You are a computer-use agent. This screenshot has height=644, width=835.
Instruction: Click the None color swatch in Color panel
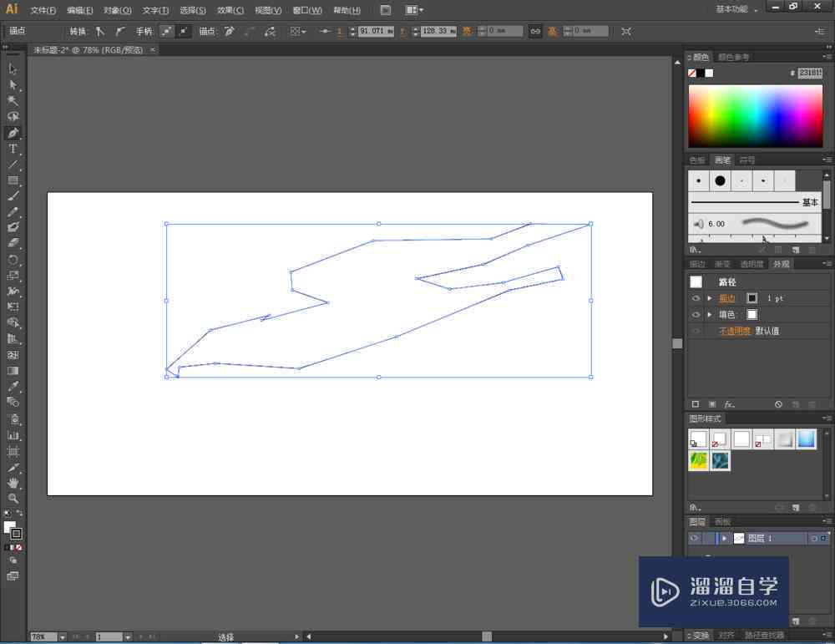pos(691,73)
